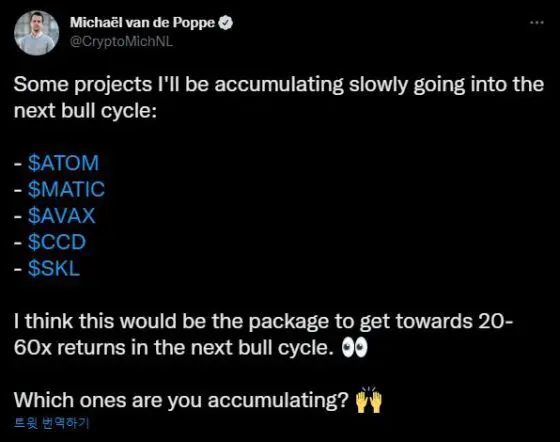560x442 pixels.
Task: Open the tweet's three-dot more options menu
Action: 536,22
